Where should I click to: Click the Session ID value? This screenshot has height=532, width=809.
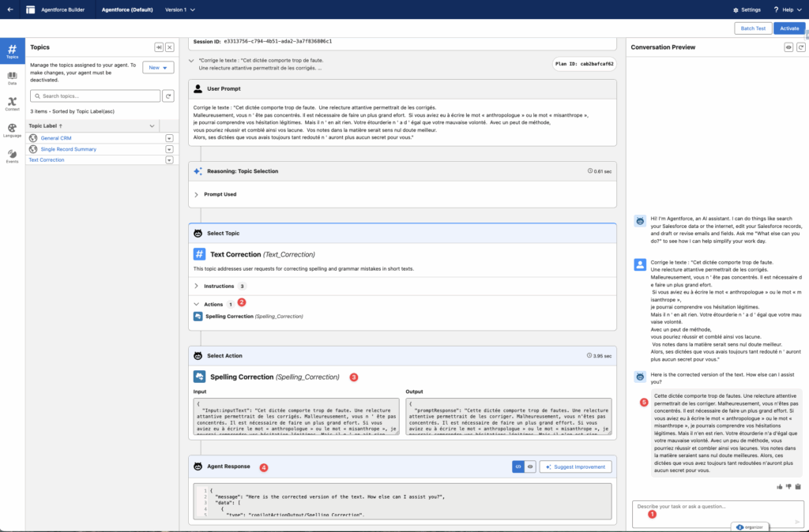277,41
